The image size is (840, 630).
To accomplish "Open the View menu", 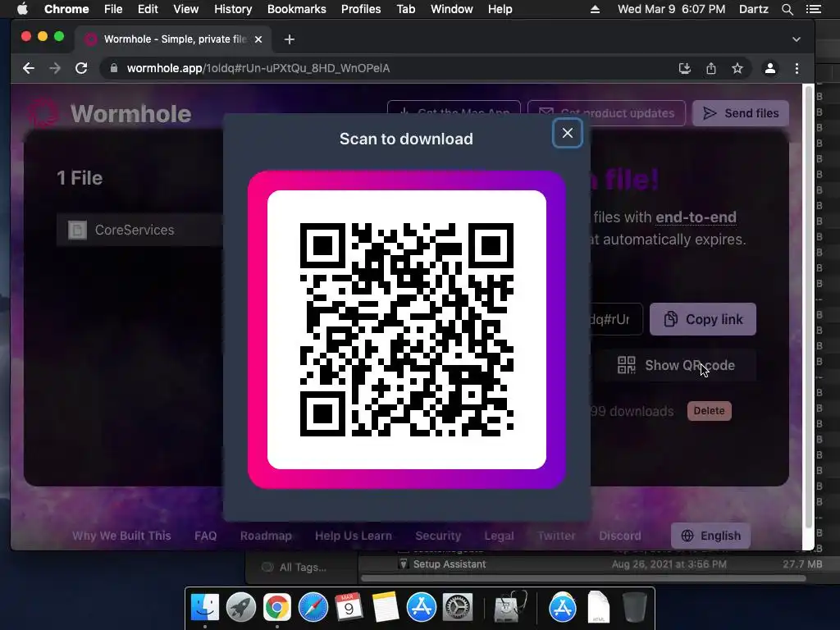I will (186, 9).
